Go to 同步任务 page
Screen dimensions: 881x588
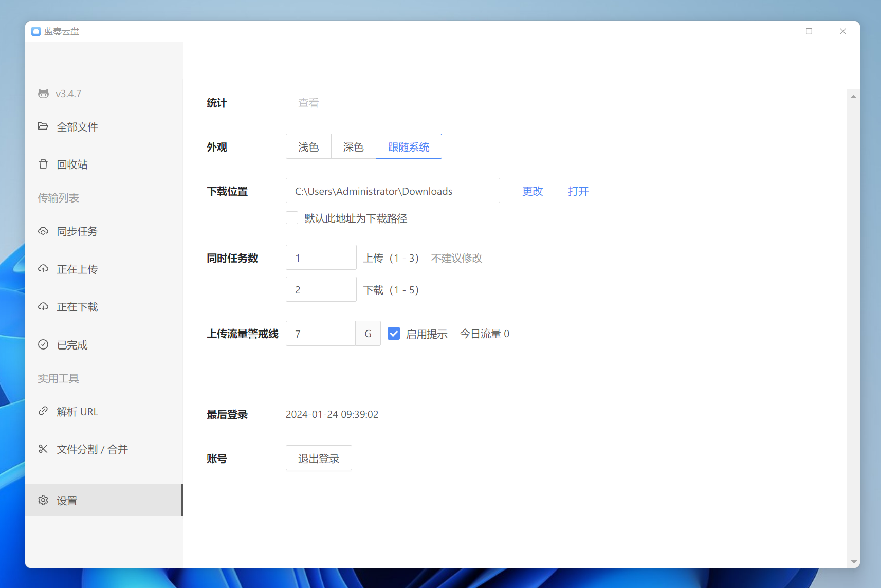pos(104,231)
